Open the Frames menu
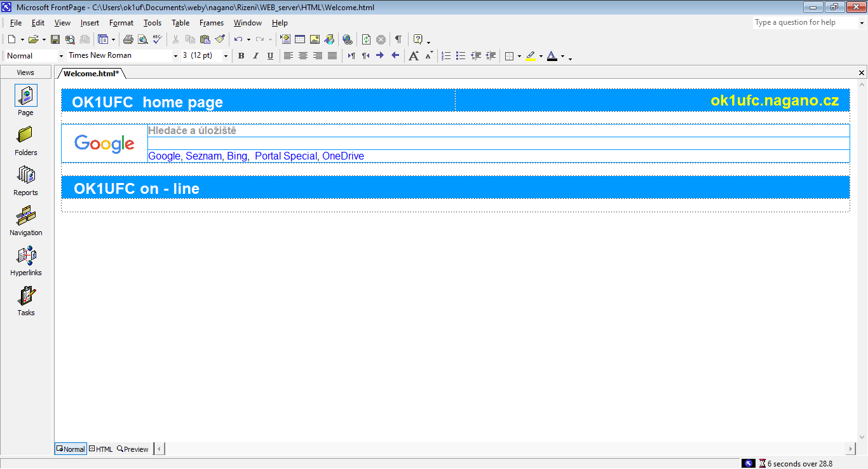 pos(212,23)
